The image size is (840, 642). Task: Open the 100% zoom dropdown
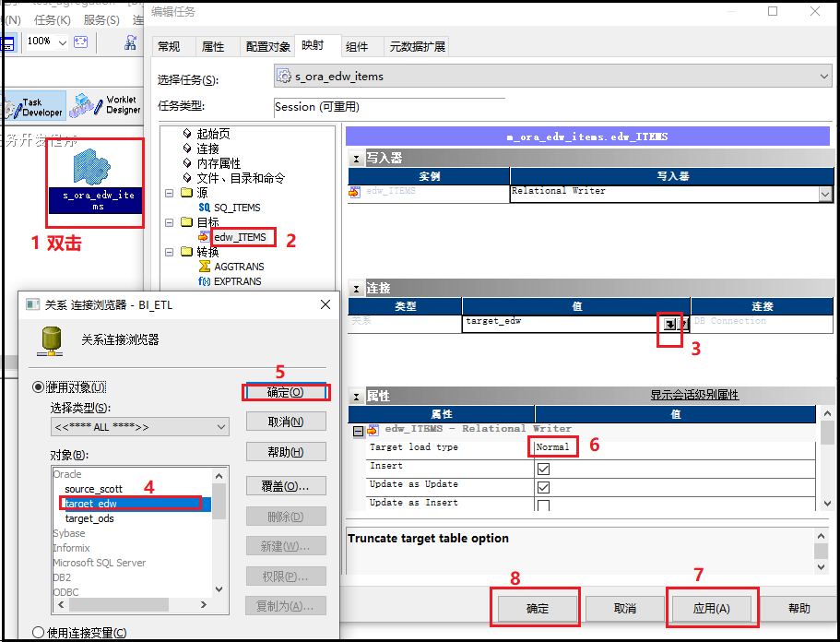pyautogui.click(x=62, y=42)
